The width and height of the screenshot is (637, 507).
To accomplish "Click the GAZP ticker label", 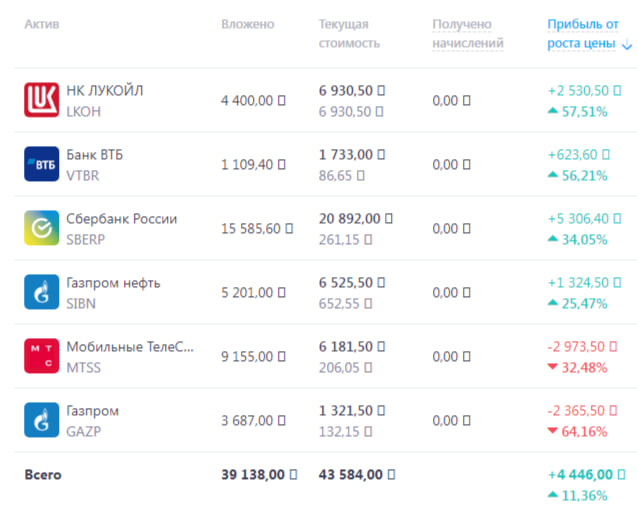I will [x=83, y=431].
